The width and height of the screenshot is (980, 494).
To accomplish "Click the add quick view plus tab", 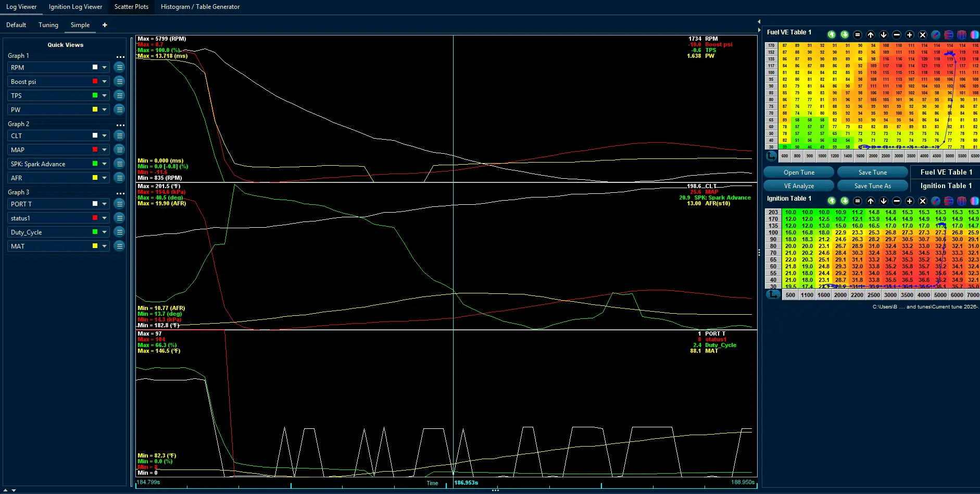I will (x=105, y=25).
